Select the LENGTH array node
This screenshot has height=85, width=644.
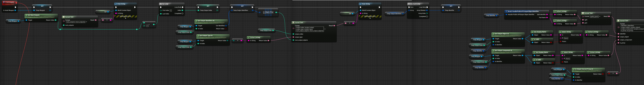tap(268, 12)
